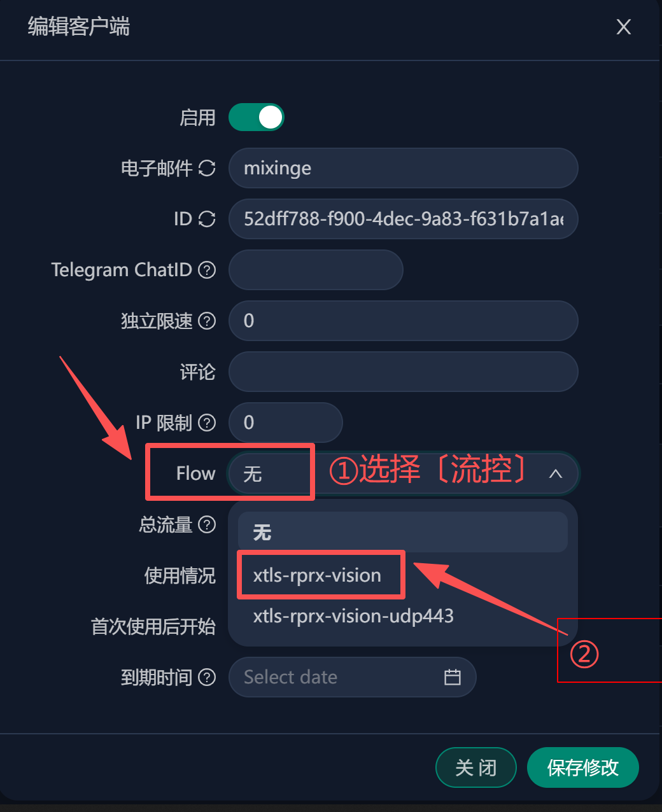Image resolution: width=662 pixels, height=812 pixels.
Task: Regenerate the client ID with refresh icon
Action: pyautogui.click(x=207, y=219)
